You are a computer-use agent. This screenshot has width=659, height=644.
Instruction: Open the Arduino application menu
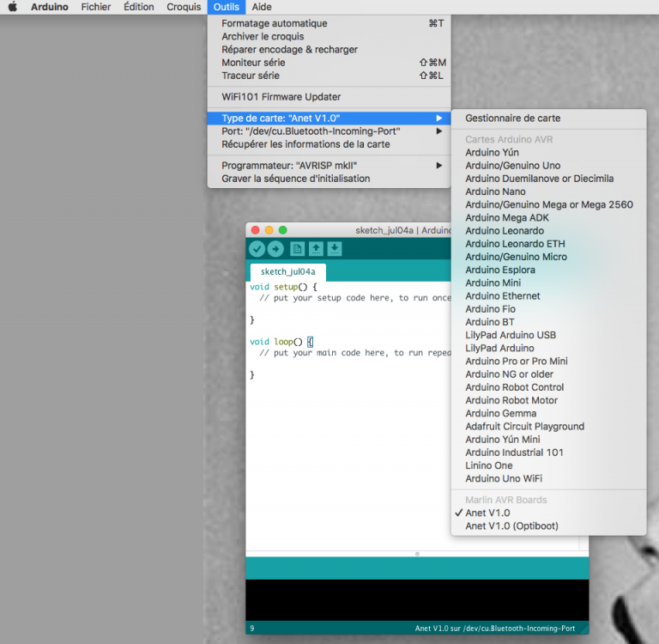point(50,7)
